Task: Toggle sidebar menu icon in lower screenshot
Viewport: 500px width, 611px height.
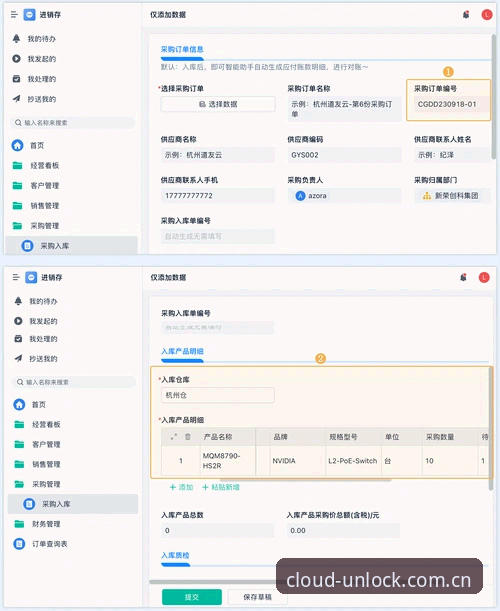Action: click(x=16, y=277)
